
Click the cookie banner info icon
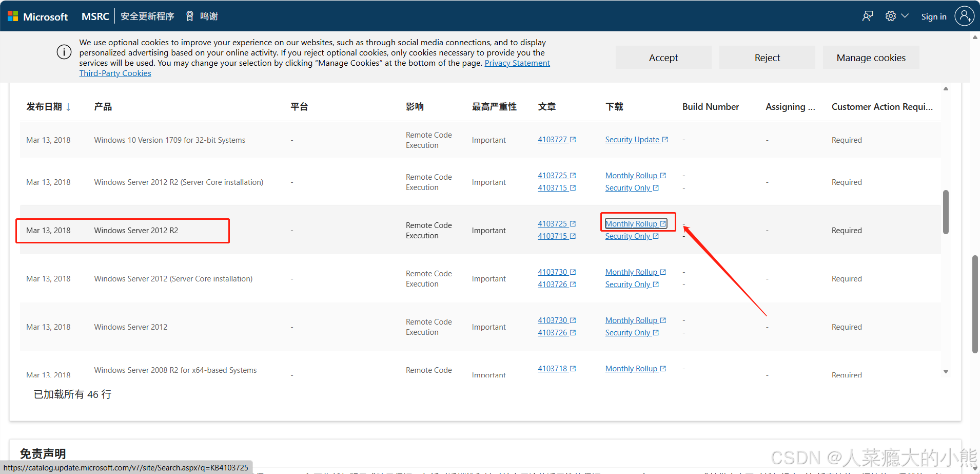(x=64, y=52)
